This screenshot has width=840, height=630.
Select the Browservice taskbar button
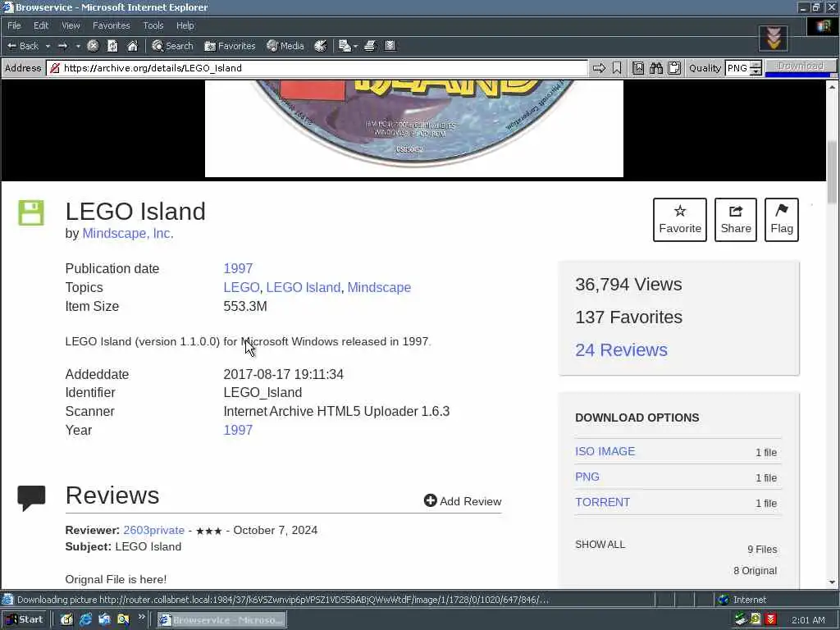221,620
